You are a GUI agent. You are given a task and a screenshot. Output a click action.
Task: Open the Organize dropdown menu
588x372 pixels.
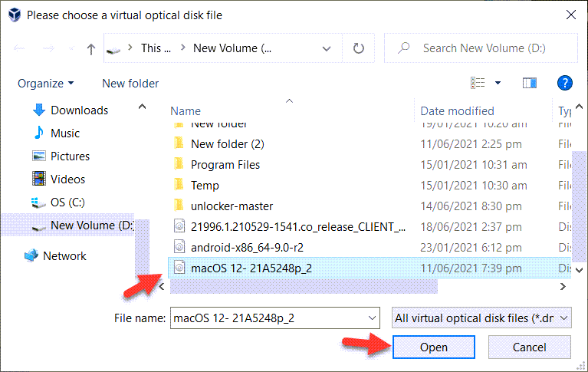click(x=46, y=83)
